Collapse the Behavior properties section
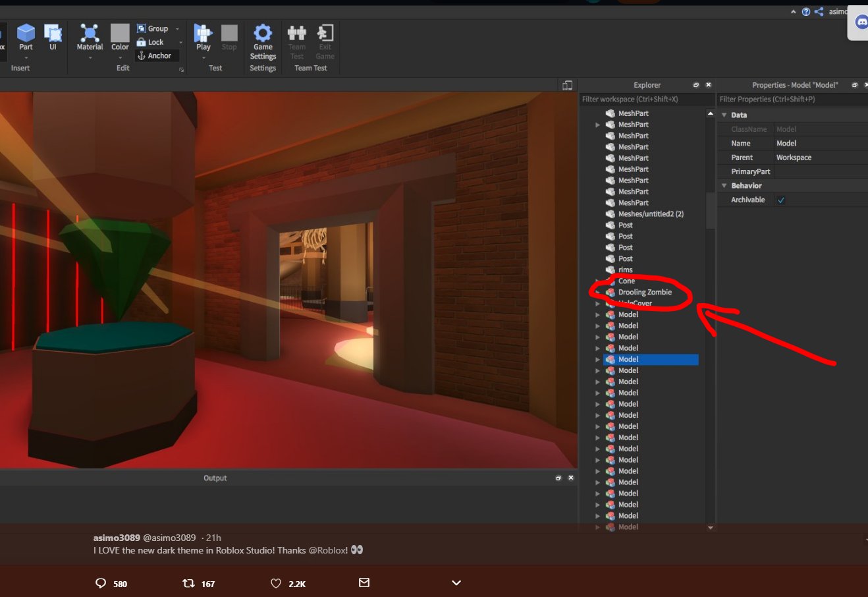Screen dimensions: 868x597 pyautogui.click(x=724, y=186)
